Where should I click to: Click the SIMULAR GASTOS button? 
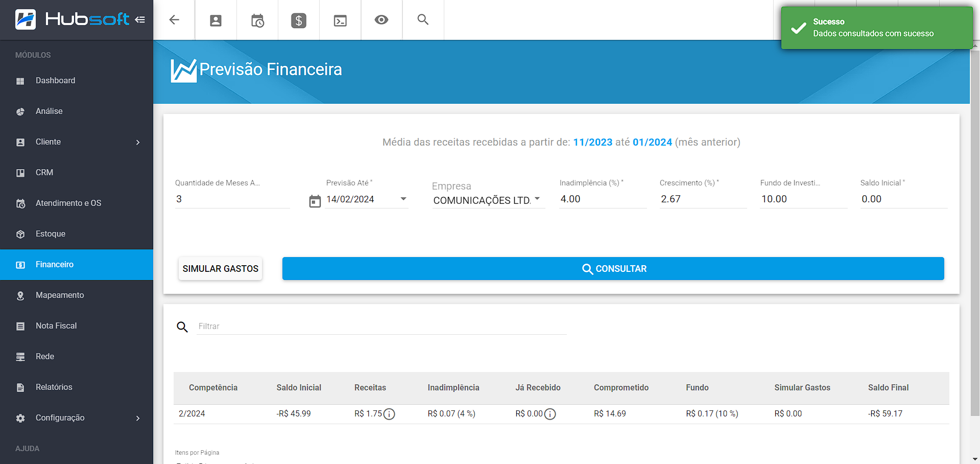point(221,269)
